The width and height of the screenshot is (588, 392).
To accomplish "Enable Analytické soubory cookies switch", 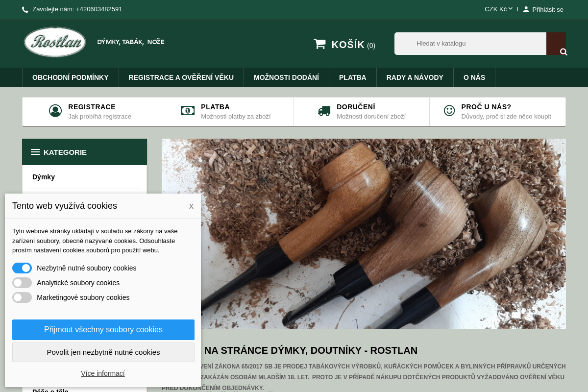I will point(22,283).
